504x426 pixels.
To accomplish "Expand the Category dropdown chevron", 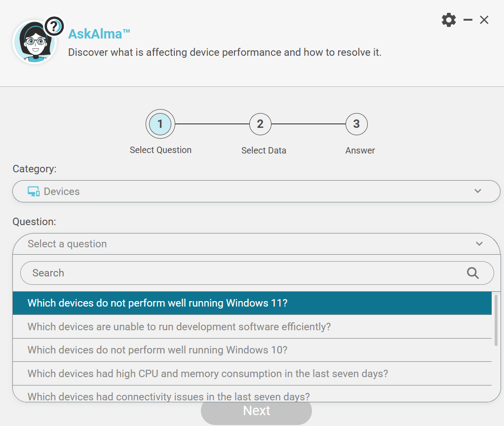I will (x=477, y=191).
